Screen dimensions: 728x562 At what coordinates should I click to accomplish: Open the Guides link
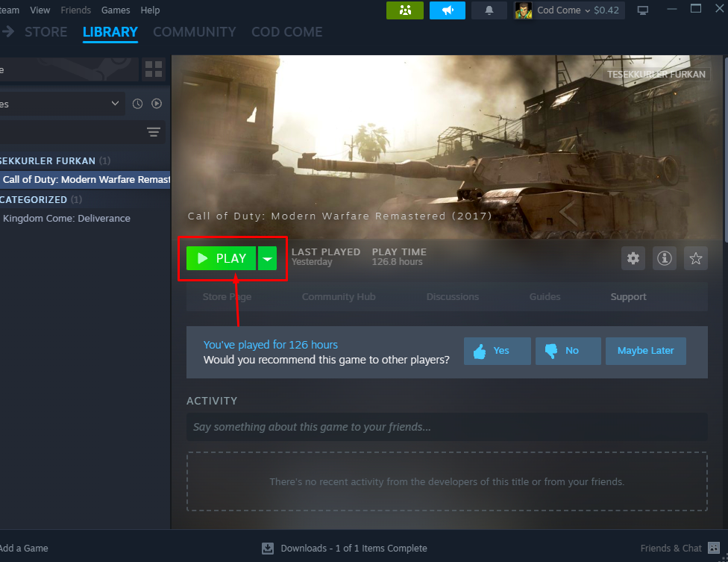tap(545, 297)
